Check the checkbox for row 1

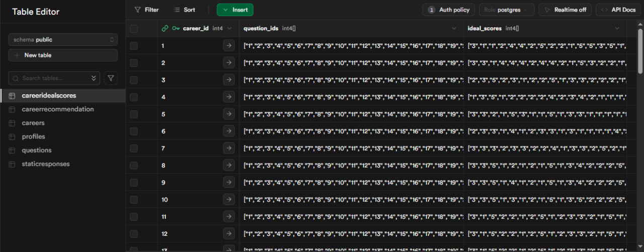(134, 46)
